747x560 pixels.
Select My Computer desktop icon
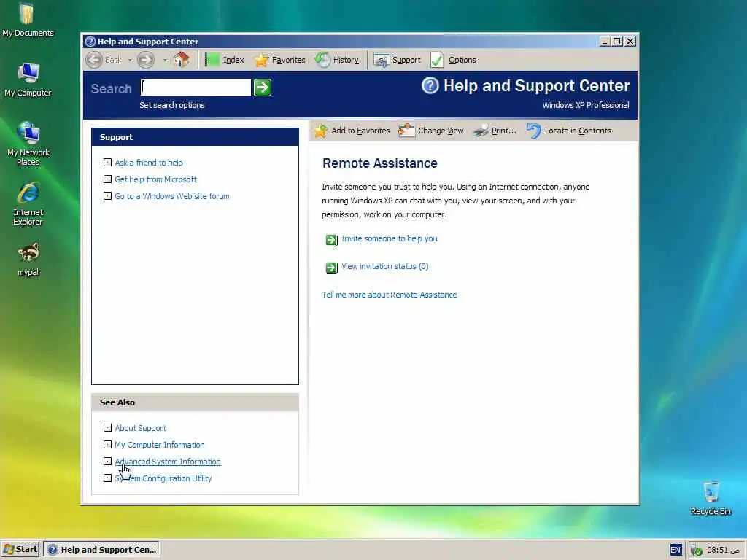point(28,79)
